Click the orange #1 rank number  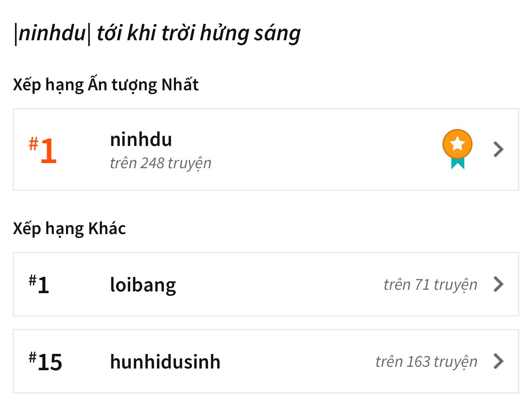48,151
